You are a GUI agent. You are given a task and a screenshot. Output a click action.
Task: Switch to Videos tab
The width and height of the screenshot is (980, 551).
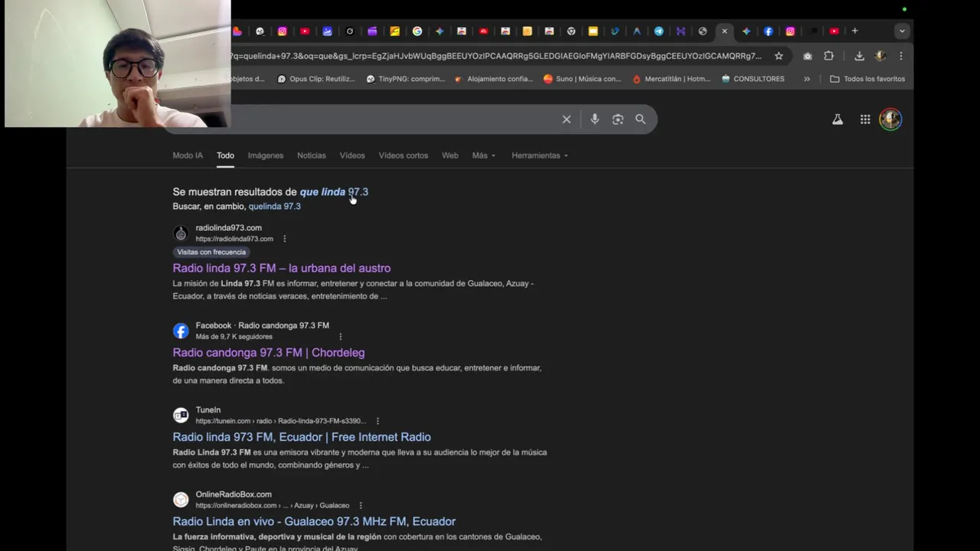click(x=352, y=155)
